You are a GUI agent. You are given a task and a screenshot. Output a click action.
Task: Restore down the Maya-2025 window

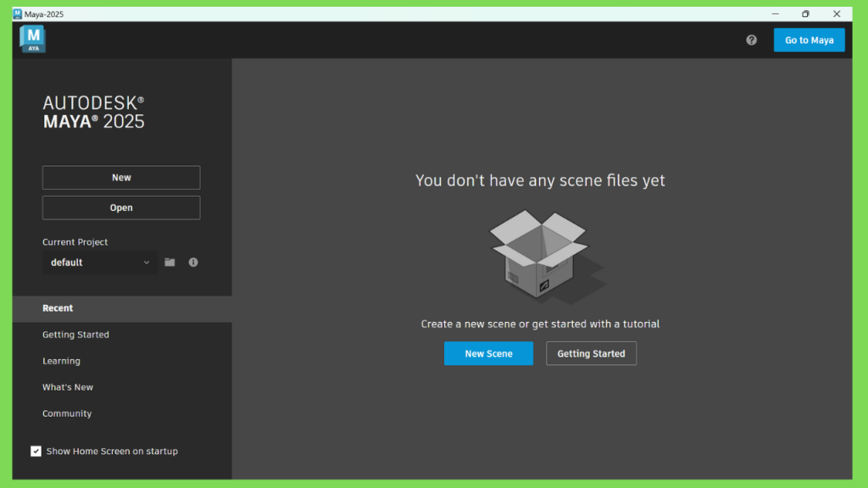point(805,14)
